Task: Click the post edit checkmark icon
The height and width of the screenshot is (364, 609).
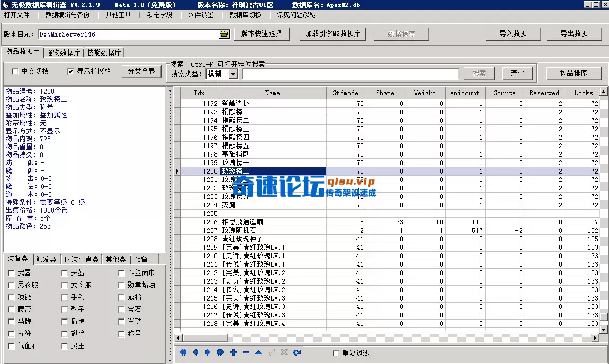Action: click(x=272, y=352)
